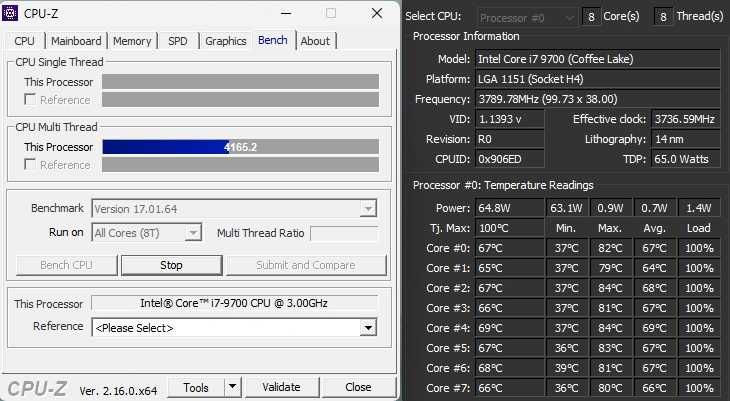Image resolution: width=730 pixels, height=401 pixels.
Task: Click the Intel Core i7-9700 CPU processor name field
Action: point(234,303)
